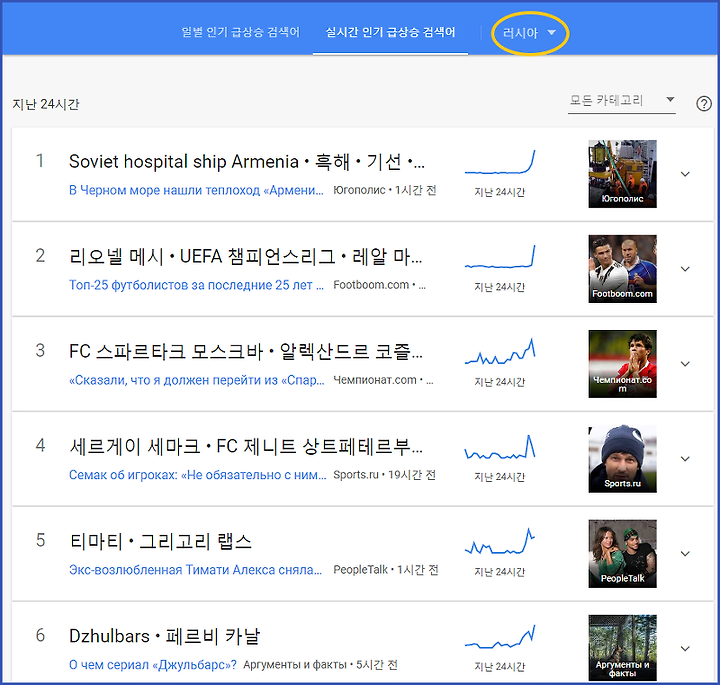Screen dimensions: 720x685
Task: Open the Семак об игроках article link
Action: [x=197, y=475]
